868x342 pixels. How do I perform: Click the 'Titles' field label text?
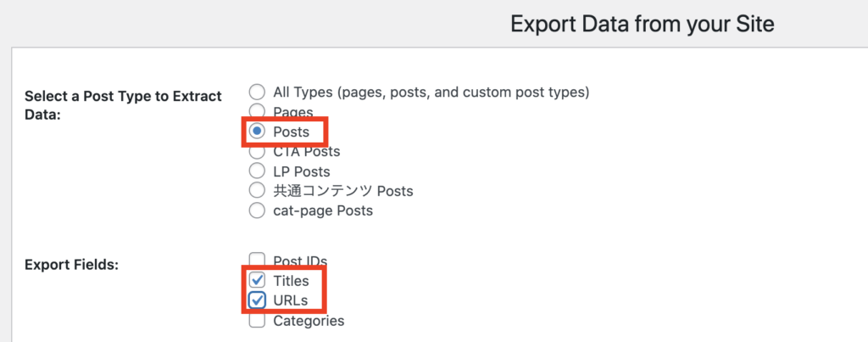pyautogui.click(x=291, y=280)
